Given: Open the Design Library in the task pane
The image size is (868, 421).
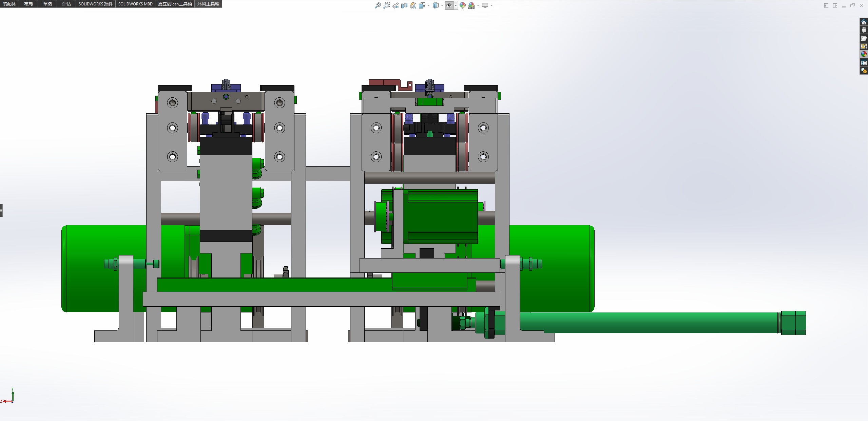Looking at the screenshot, I should pyautogui.click(x=864, y=30).
